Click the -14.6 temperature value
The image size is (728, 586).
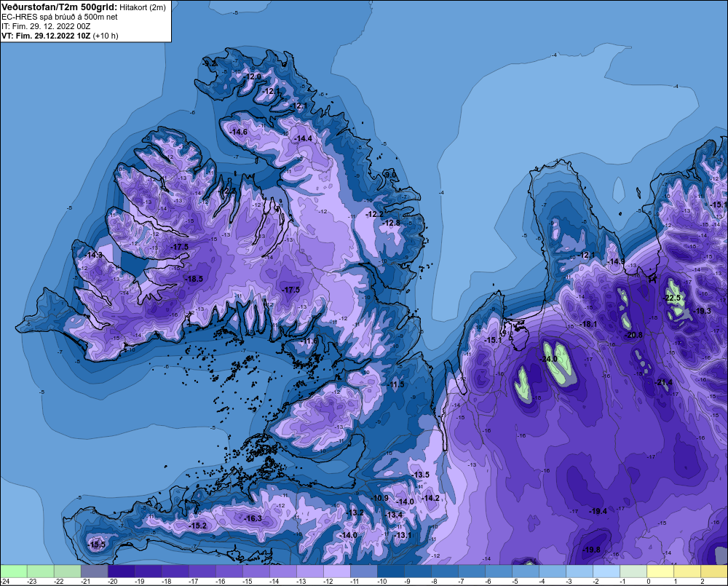pyautogui.click(x=238, y=132)
